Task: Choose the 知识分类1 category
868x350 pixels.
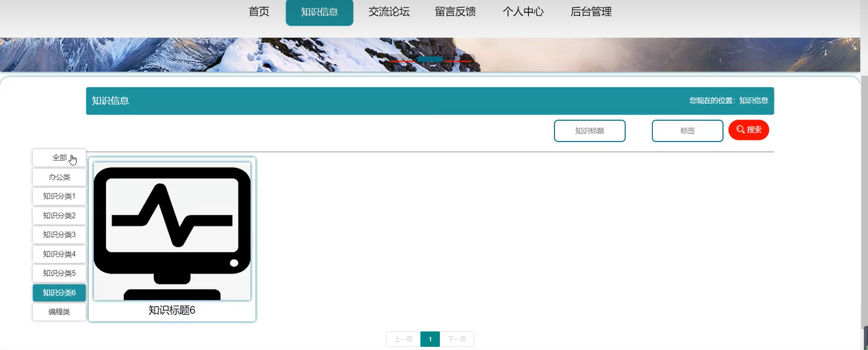Action: tap(59, 196)
